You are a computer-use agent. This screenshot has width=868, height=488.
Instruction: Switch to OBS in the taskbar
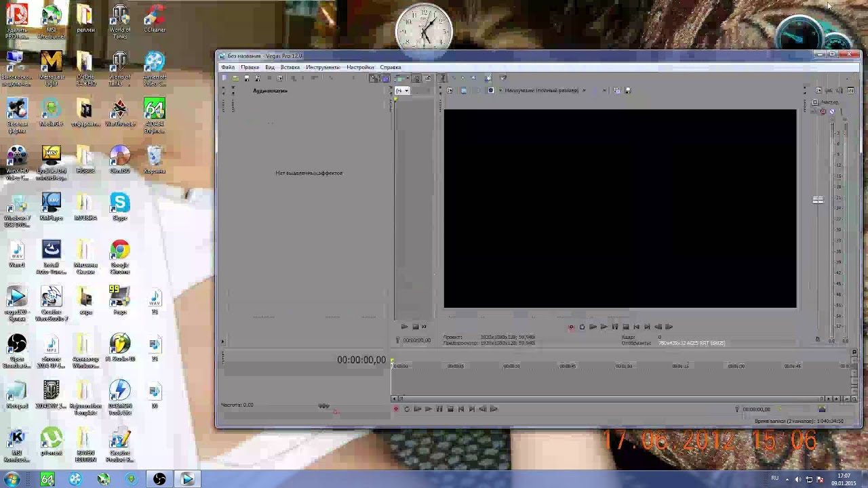(159, 479)
